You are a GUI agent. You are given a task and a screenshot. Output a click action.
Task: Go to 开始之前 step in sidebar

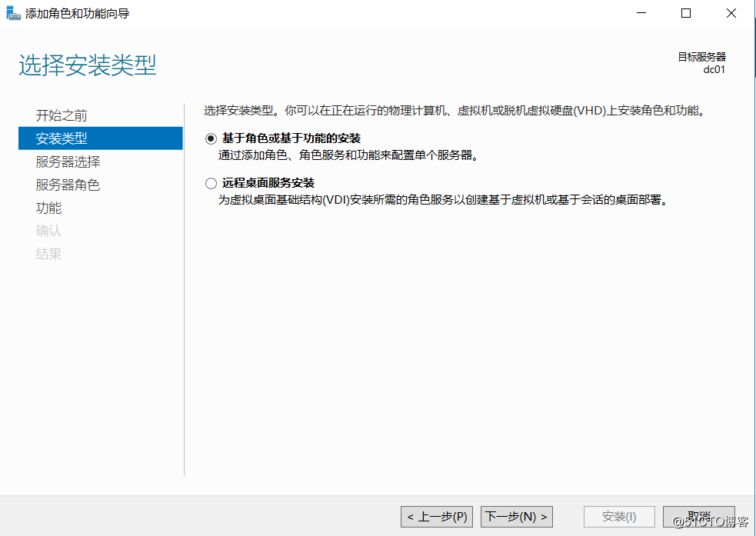pos(62,115)
